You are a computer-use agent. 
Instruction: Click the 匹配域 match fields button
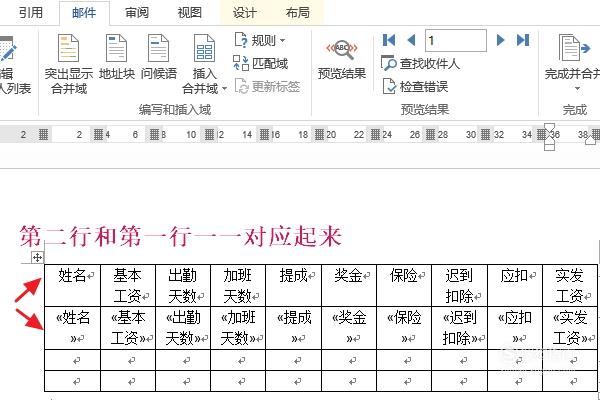pyautogui.click(x=261, y=63)
